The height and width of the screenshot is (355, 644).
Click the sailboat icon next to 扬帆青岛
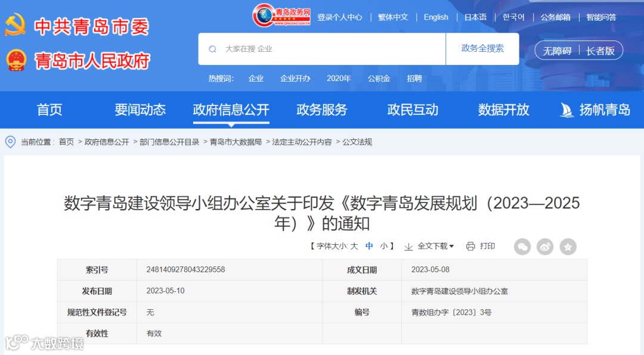click(x=567, y=110)
